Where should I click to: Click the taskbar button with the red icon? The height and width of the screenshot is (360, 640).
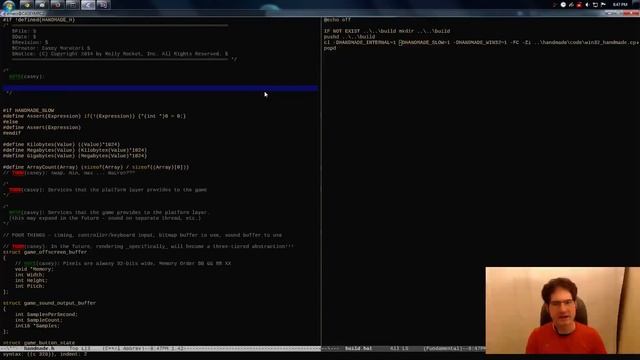coord(57,5)
